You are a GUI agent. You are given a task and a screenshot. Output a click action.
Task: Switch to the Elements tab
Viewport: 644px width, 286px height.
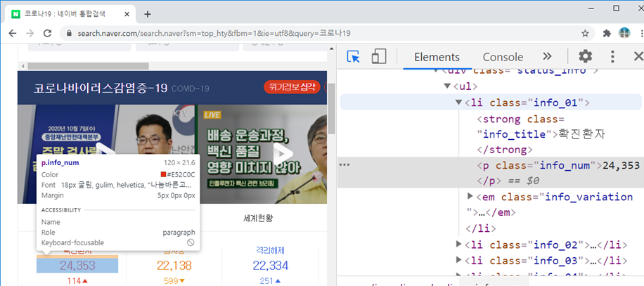(x=437, y=57)
